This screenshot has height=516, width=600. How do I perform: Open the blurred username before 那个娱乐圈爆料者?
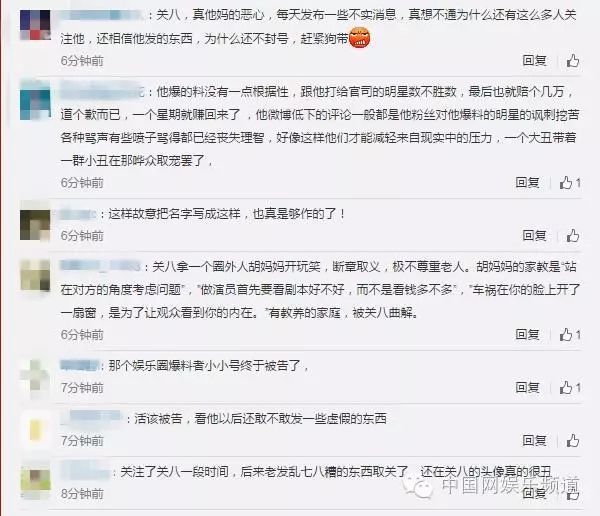point(80,365)
